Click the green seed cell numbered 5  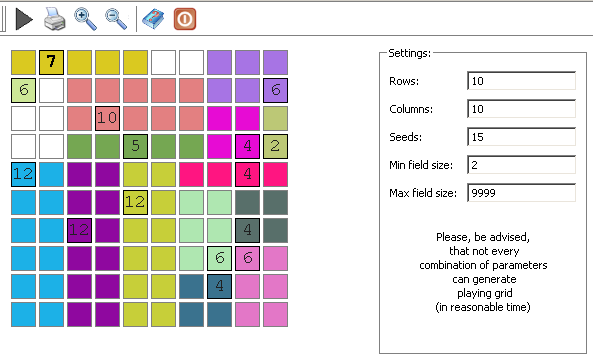click(x=135, y=146)
